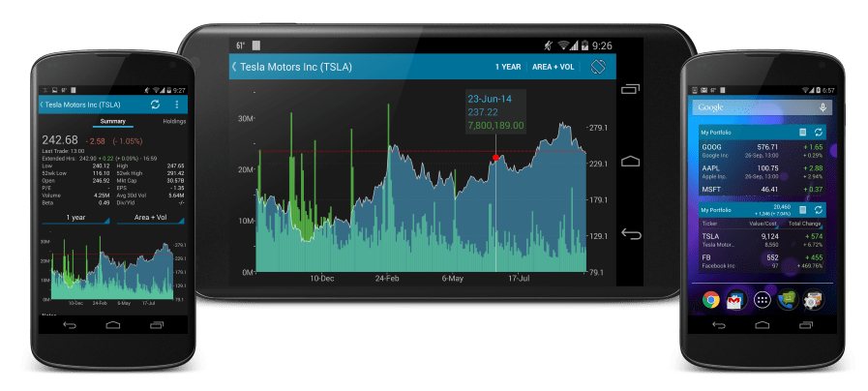Screen dimensions: 868x391
Task: Select the 23-Jun-14 date in chart tooltip
Action: pos(490,99)
